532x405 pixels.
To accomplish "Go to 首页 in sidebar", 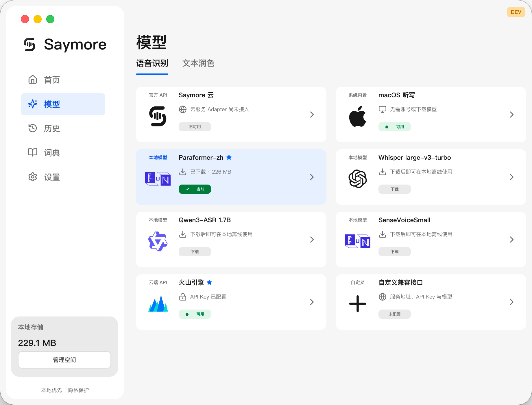I will point(63,80).
